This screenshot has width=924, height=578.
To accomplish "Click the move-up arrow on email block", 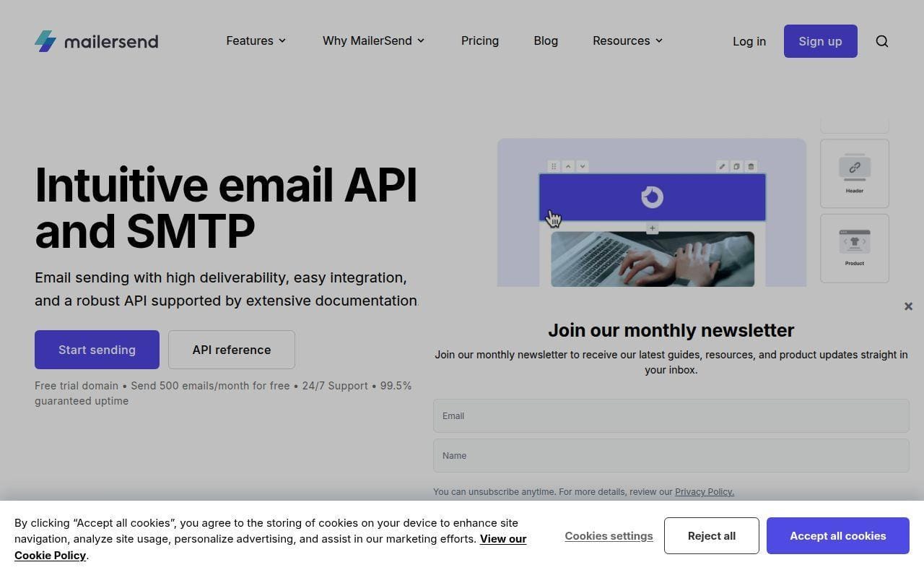I will coord(568,166).
